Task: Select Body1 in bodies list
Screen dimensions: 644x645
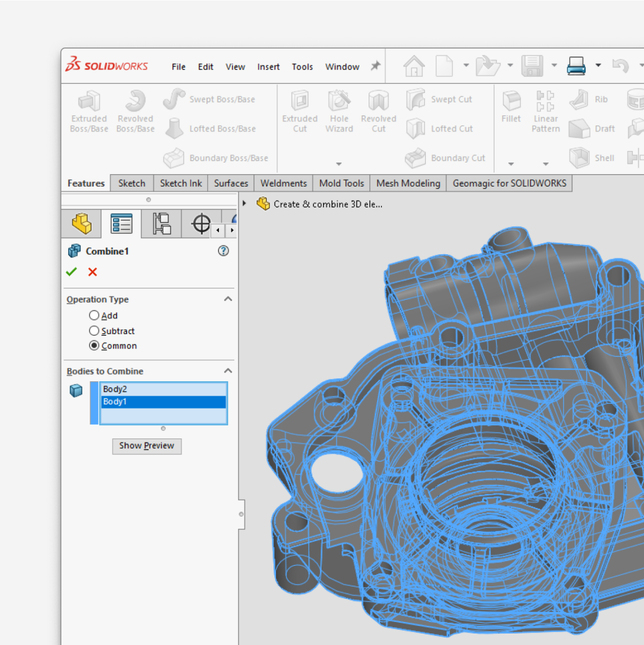Action: 163,402
